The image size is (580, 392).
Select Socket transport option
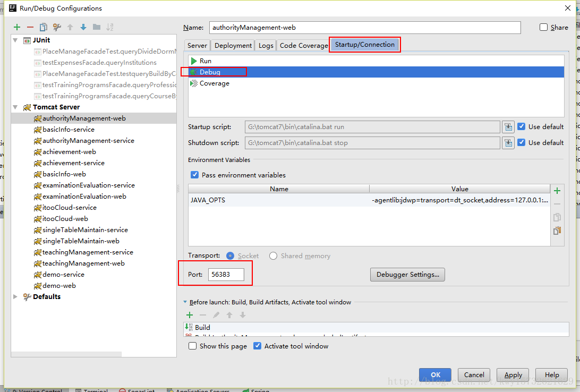point(230,256)
